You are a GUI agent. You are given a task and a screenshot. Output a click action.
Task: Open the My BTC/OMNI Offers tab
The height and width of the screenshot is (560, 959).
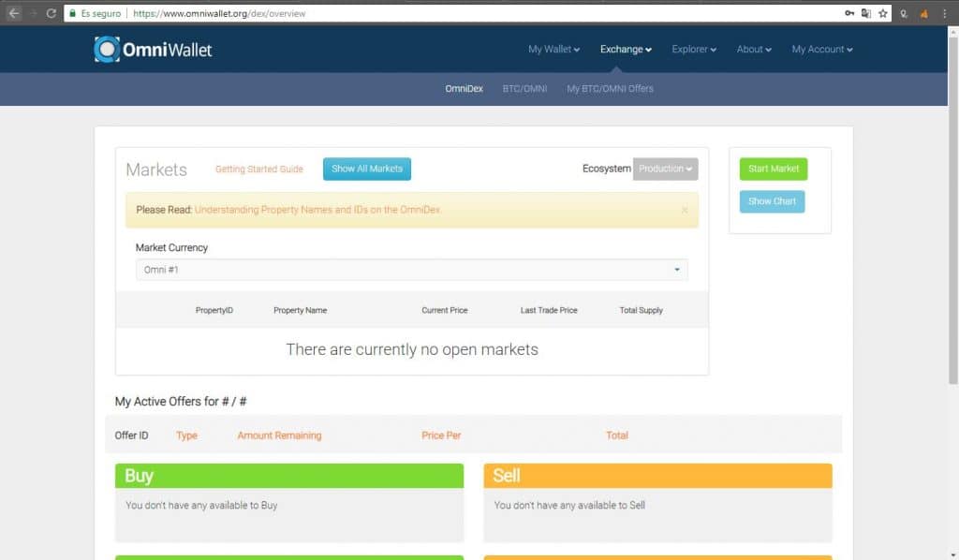pos(610,89)
